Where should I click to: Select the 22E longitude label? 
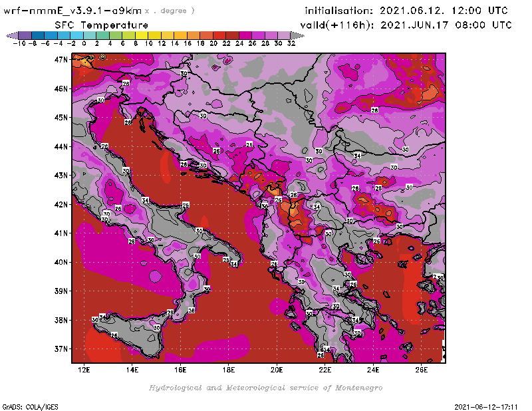tap(325, 370)
